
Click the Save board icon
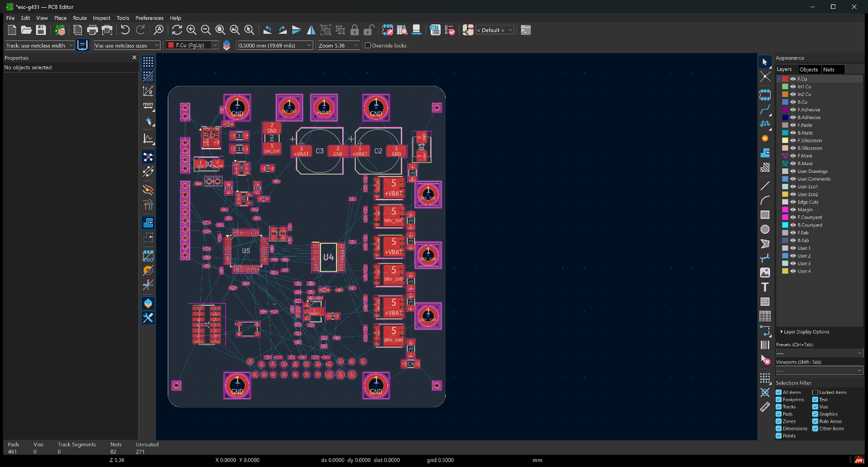(41, 30)
